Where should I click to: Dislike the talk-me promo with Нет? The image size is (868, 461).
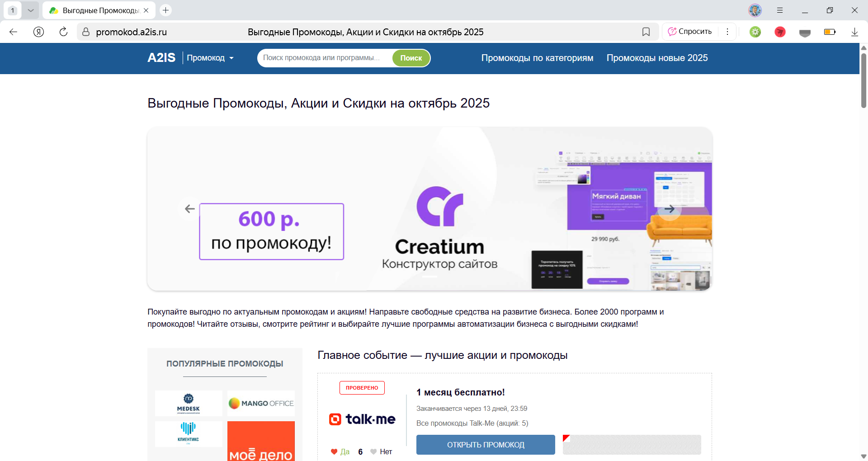coord(381,452)
